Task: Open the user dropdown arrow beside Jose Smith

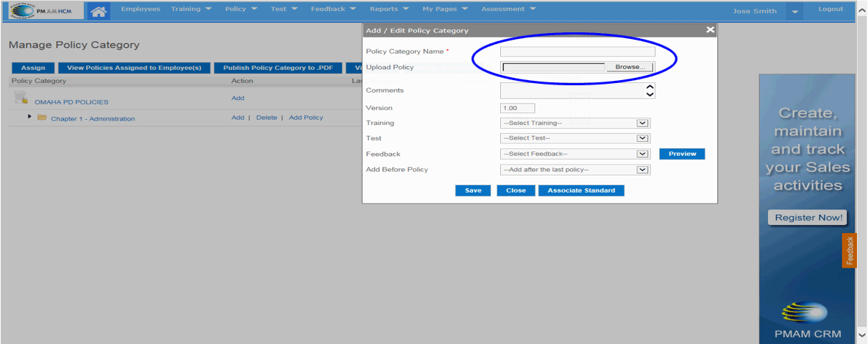Action: 794,12
